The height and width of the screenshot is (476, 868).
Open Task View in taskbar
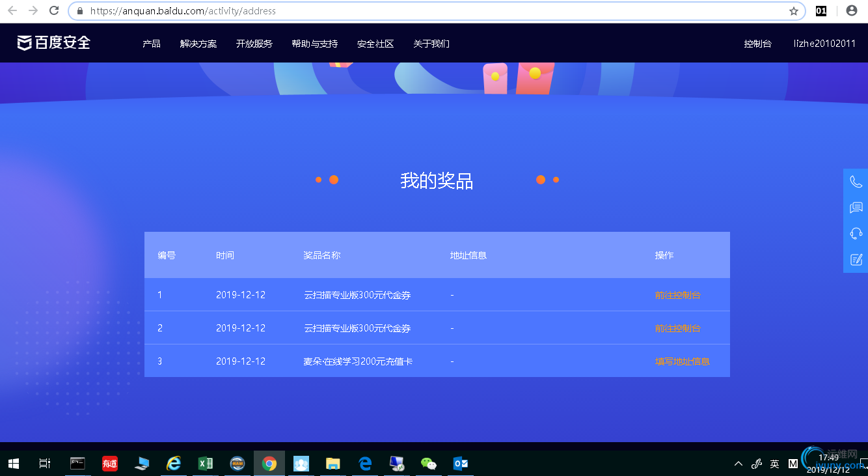(x=44, y=464)
